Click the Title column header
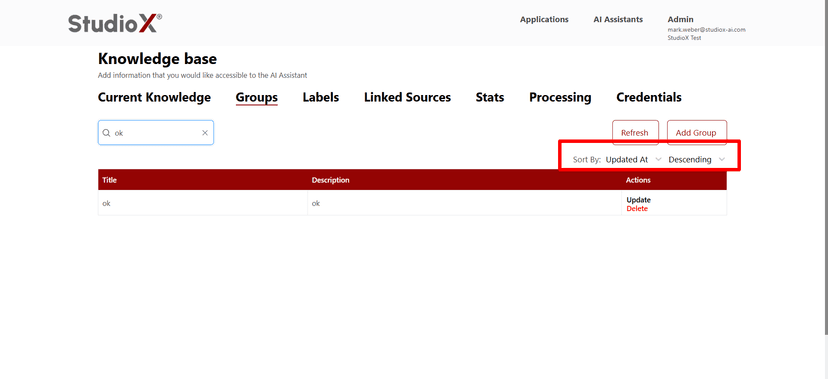 tap(203, 180)
